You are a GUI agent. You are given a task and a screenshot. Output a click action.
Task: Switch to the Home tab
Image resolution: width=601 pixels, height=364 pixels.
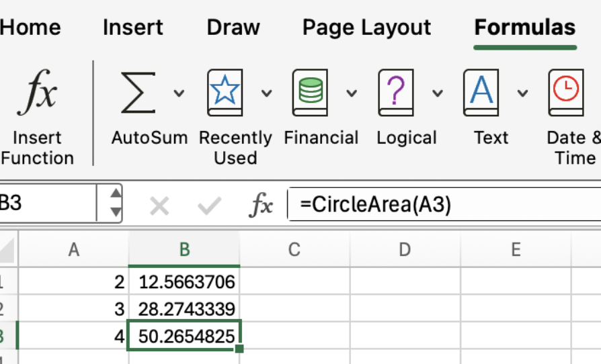click(30, 28)
